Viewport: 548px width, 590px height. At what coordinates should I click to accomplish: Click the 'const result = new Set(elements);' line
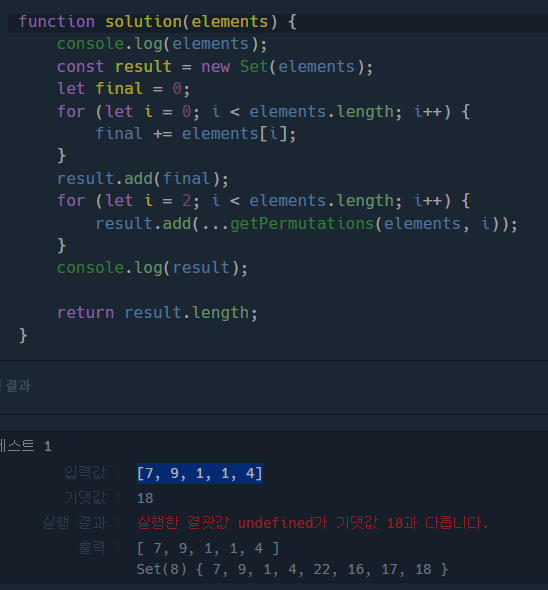coord(215,67)
